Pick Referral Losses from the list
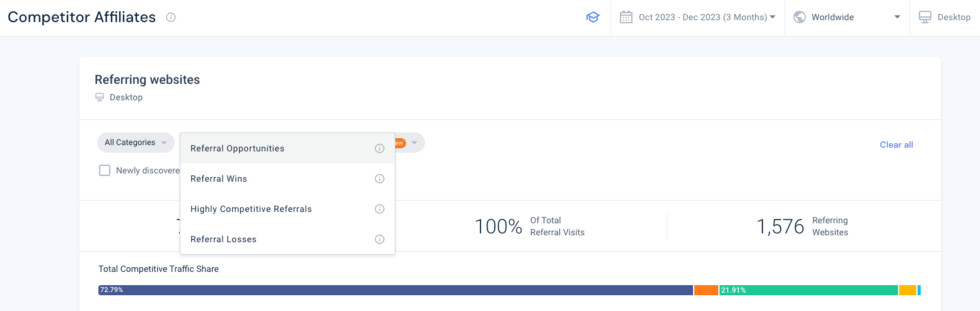Viewport: 980px width, 311px height. (223, 240)
